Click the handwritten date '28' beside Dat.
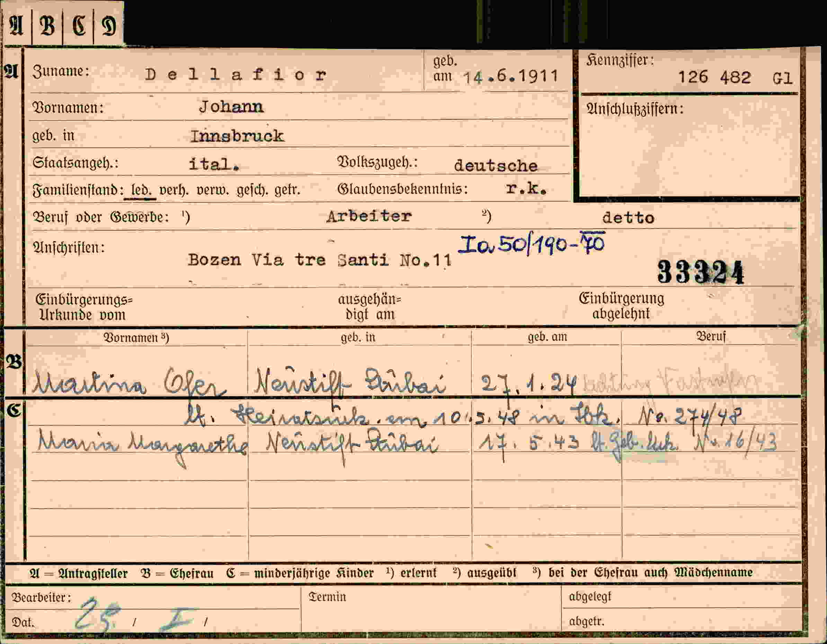The width and height of the screenshot is (827, 644). coord(97,615)
